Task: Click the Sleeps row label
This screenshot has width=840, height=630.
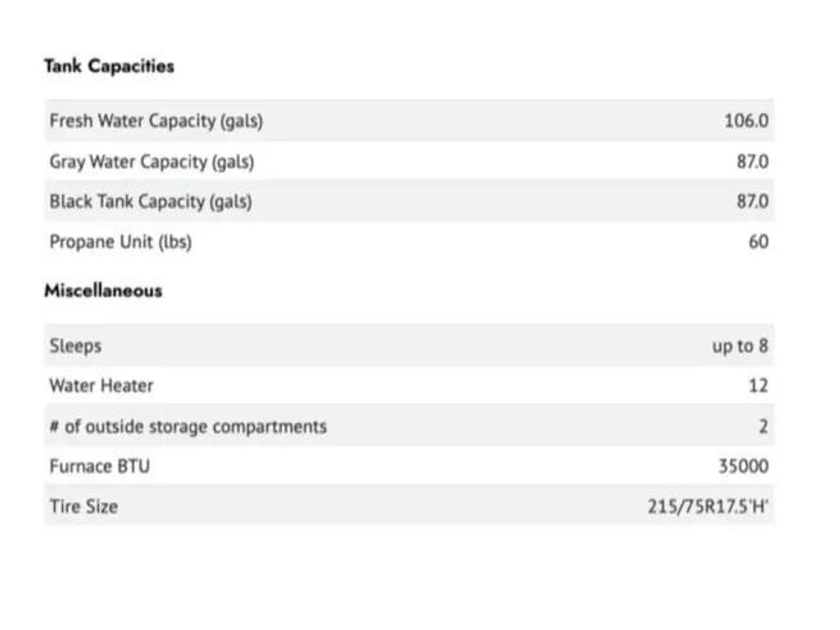Action: pyautogui.click(x=75, y=346)
